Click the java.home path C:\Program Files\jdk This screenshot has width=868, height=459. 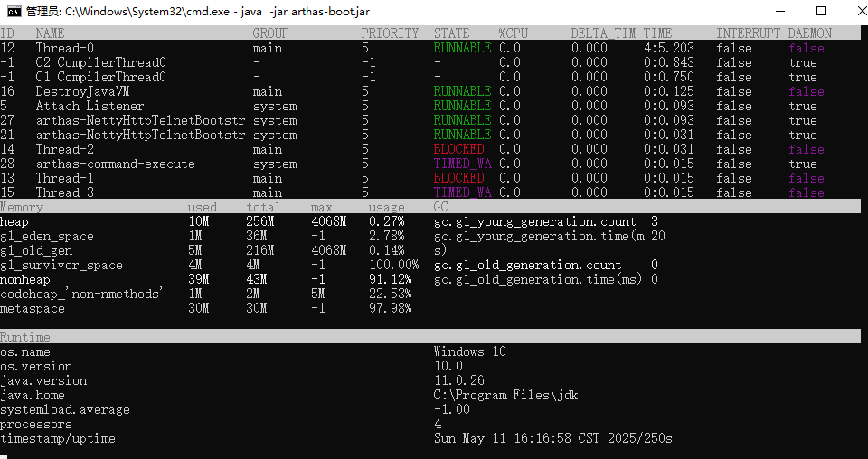click(x=505, y=395)
